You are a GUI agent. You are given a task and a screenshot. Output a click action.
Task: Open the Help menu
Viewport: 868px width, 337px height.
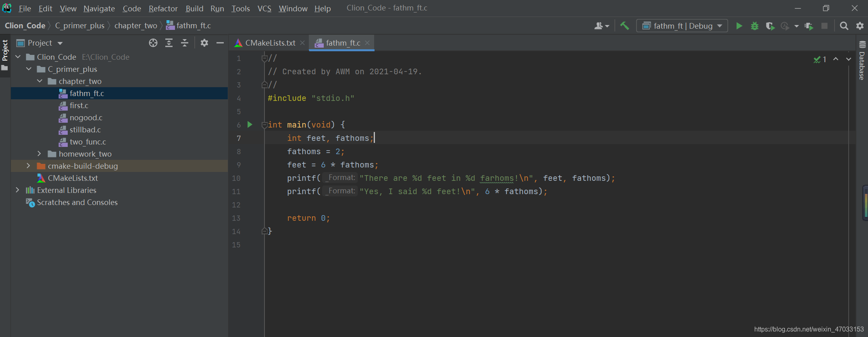coord(323,8)
